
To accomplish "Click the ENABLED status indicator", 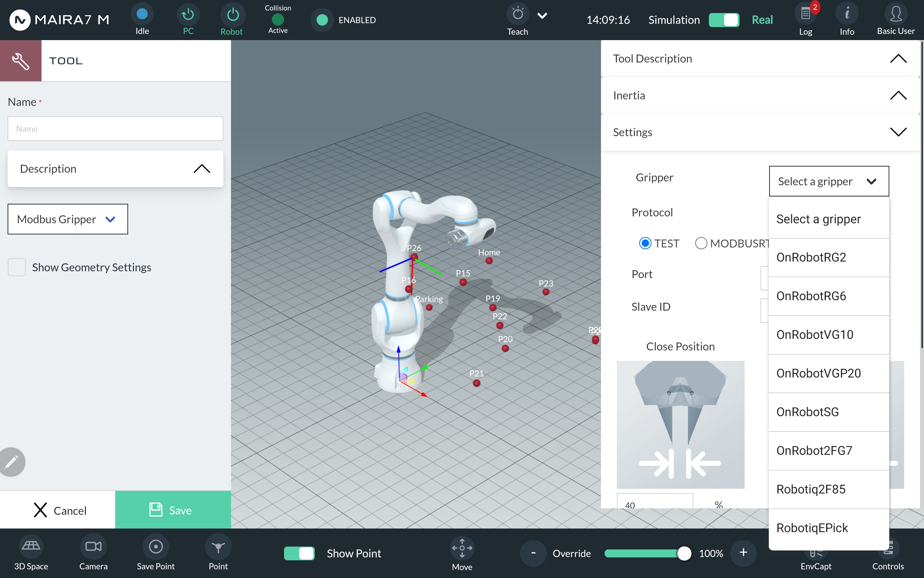I will coord(322,20).
